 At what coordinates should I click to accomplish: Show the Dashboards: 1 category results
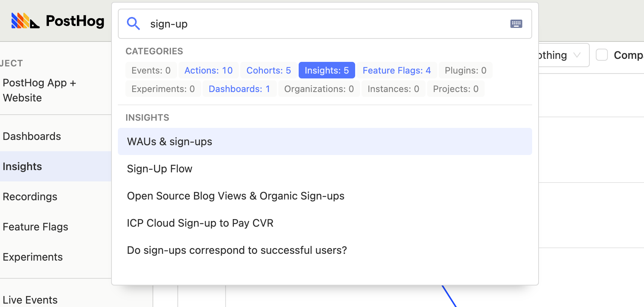pyautogui.click(x=239, y=89)
